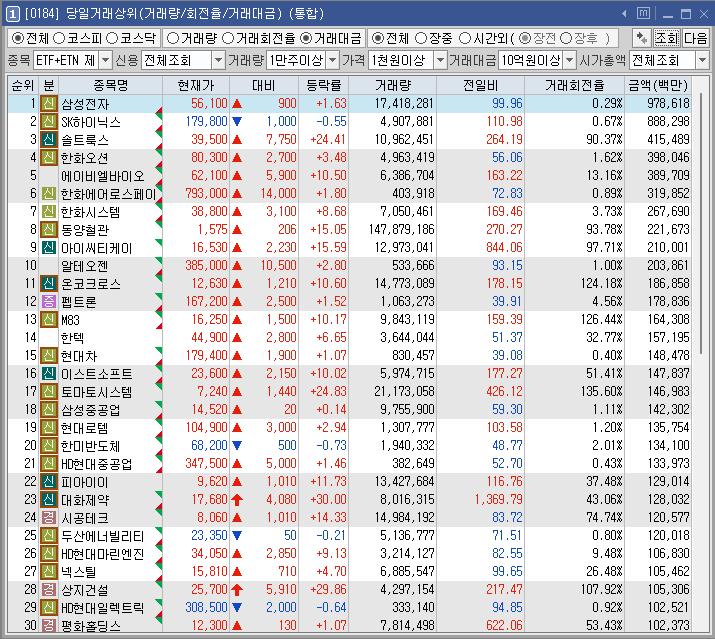
Task: Select the 시간외 radio button
Action: click(465, 38)
